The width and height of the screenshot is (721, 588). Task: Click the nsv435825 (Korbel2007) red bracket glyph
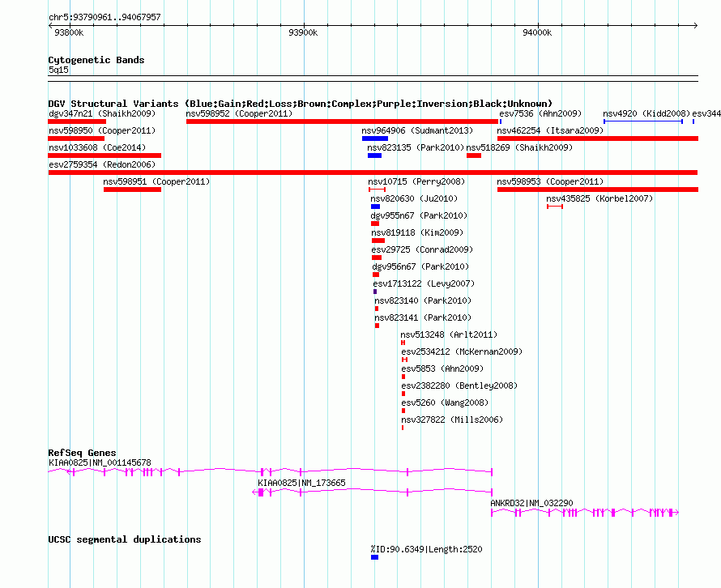coord(555,207)
